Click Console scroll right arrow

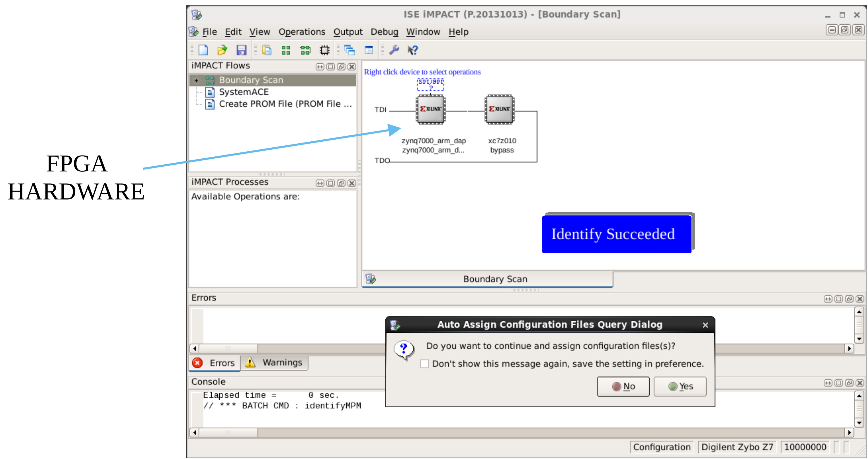click(849, 432)
